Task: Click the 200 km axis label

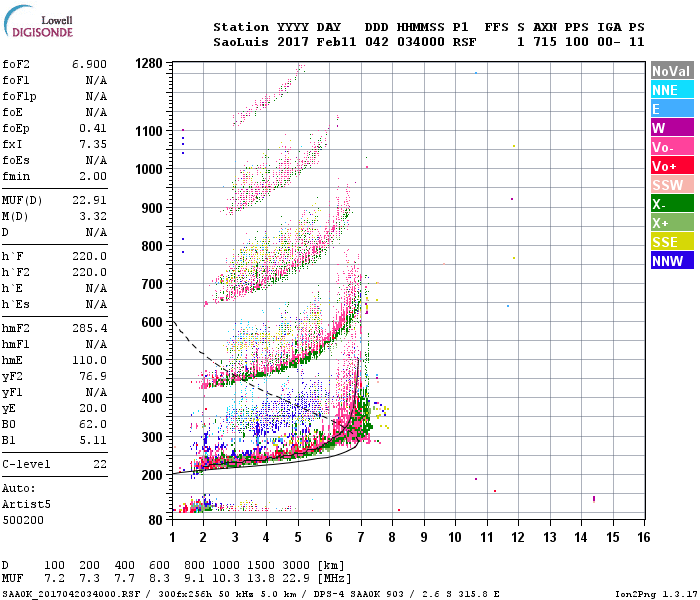Action: (x=152, y=475)
